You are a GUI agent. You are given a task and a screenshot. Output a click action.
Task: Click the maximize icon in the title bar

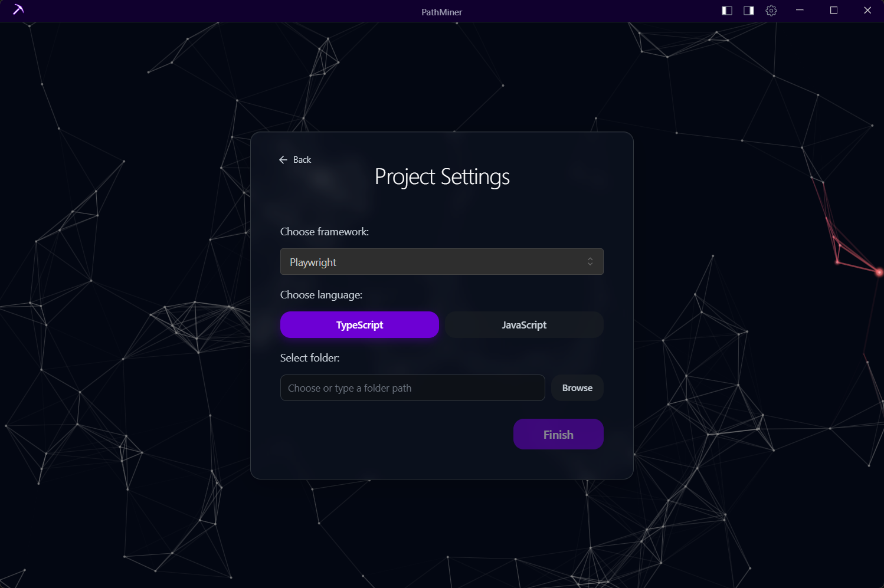(833, 10)
